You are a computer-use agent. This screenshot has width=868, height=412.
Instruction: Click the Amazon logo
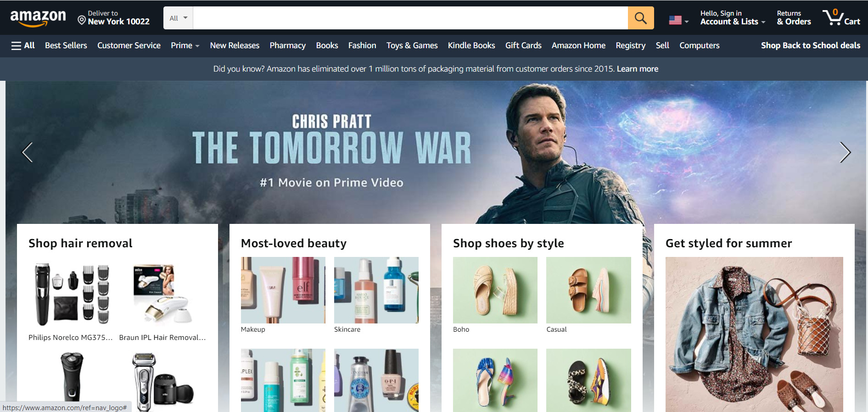[x=38, y=18]
